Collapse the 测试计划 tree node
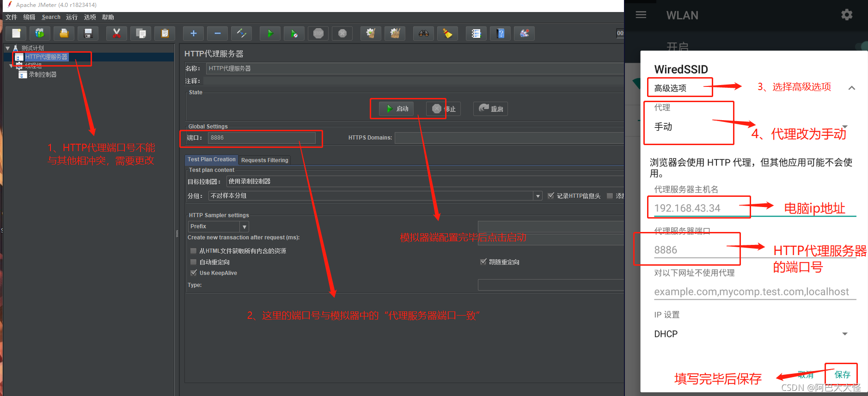Viewport: 868px width, 396px height. tap(8, 48)
